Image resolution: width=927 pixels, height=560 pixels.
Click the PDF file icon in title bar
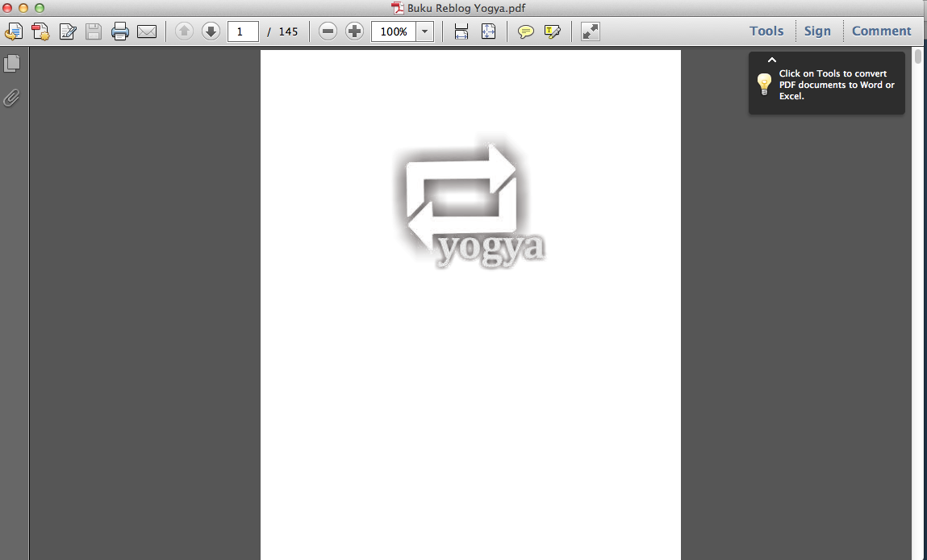click(397, 8)
